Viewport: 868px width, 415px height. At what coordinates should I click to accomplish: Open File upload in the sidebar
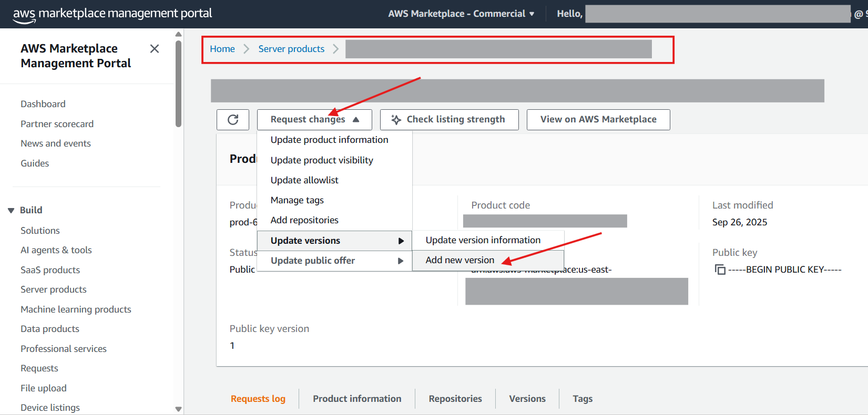[44, 388]
